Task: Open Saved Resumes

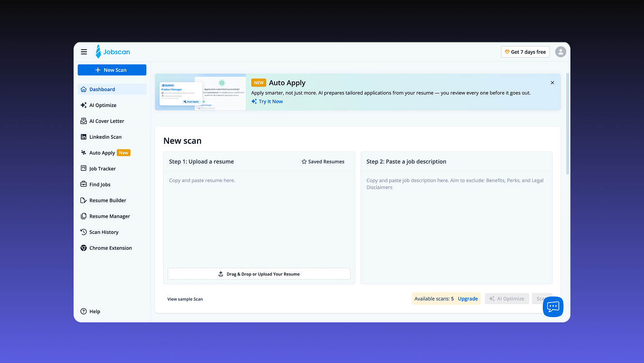Action: pos(323,162)
